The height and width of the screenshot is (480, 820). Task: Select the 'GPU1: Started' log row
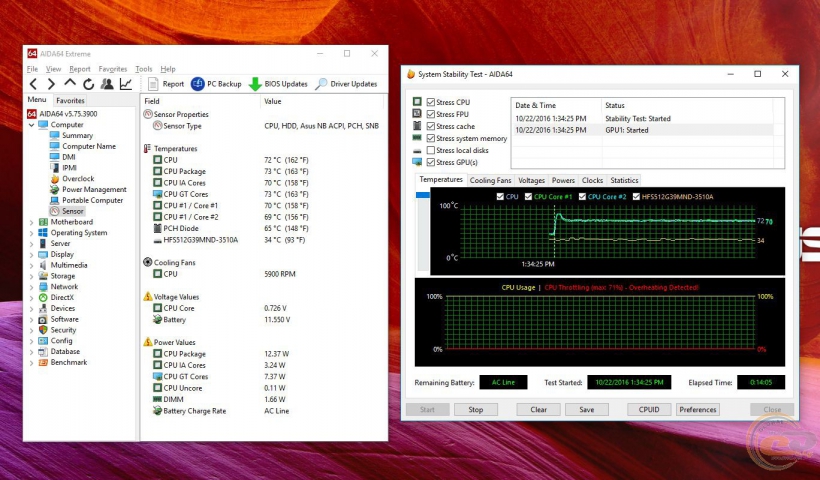[643, 130]
